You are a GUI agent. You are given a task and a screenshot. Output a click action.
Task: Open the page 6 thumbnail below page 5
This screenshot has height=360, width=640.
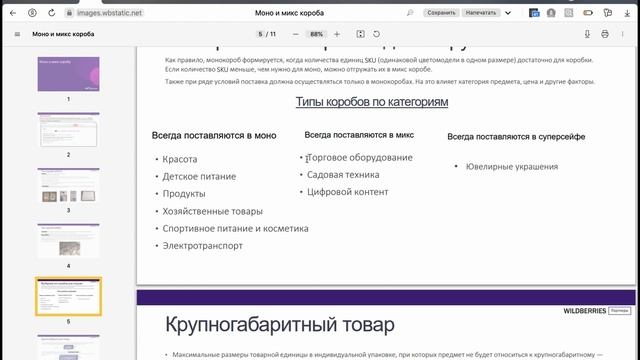point(69,347)
